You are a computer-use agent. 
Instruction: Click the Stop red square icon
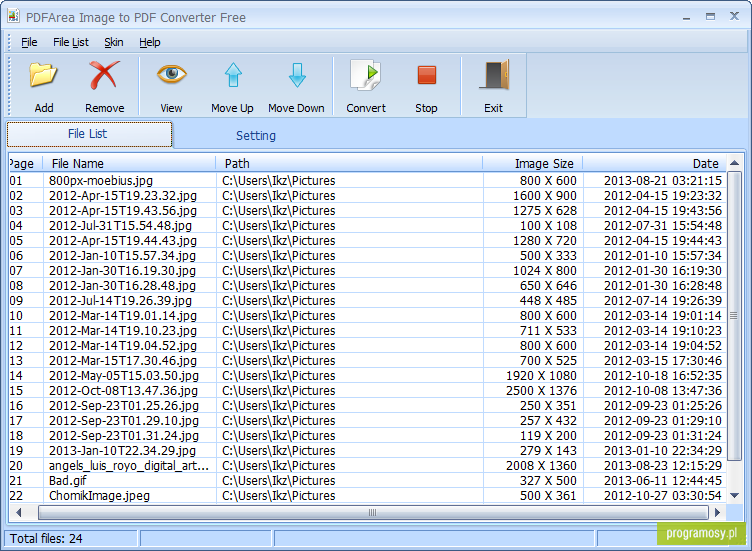[x=426, y=75]
